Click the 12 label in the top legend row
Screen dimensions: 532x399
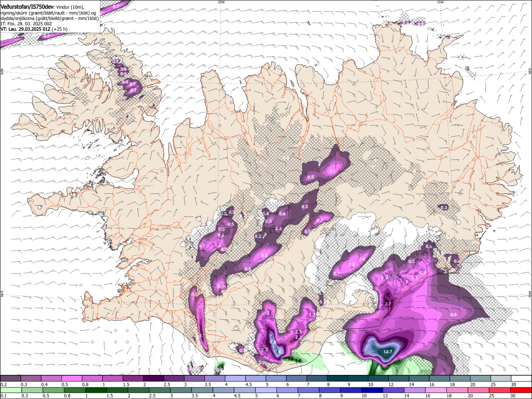point(391,384)
